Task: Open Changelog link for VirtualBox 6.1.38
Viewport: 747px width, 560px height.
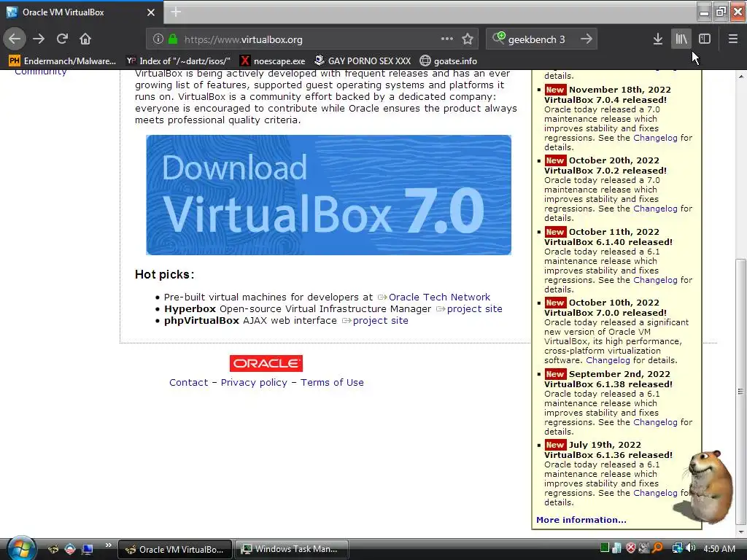Action: (655, 422)
